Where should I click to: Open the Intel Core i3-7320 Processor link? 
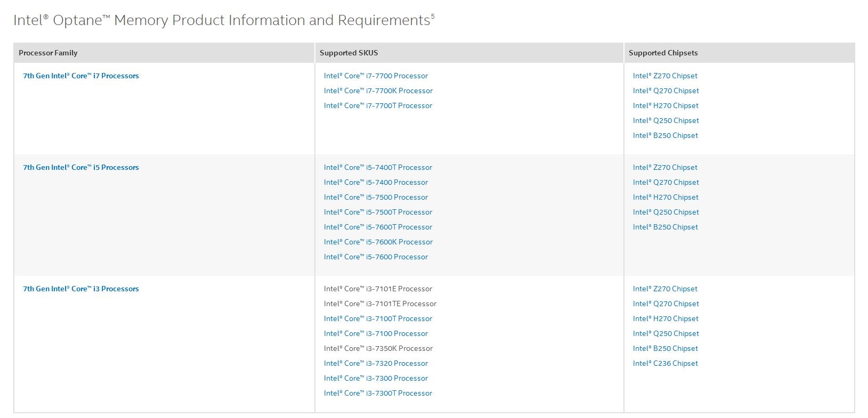pyautogui.click(x=376, y=363)
